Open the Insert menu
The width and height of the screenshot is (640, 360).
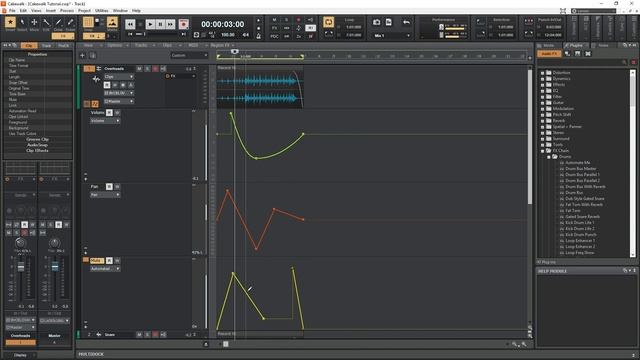[x=51, y=11]
